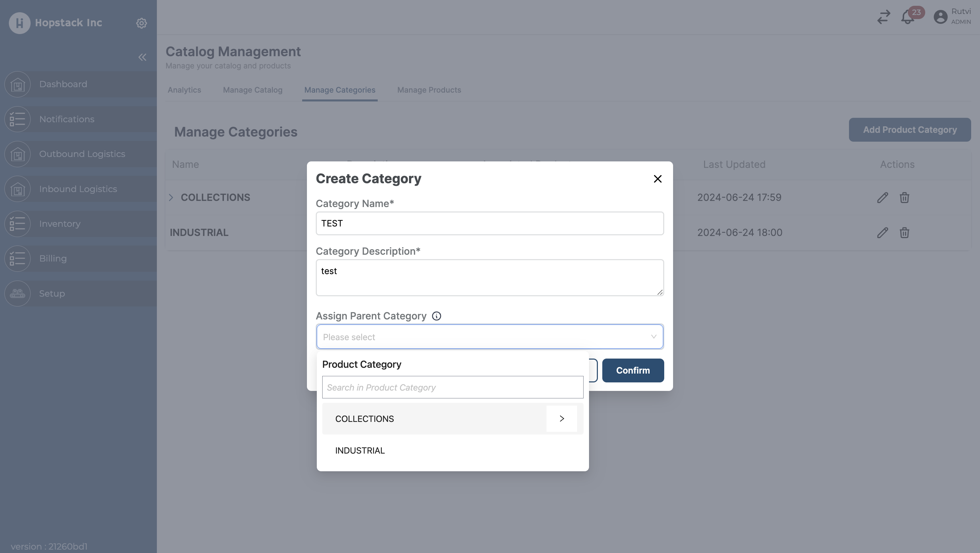Close the Create Category modal dialog
The height and width of the screenshot is (553, 980).
[657, 178]
